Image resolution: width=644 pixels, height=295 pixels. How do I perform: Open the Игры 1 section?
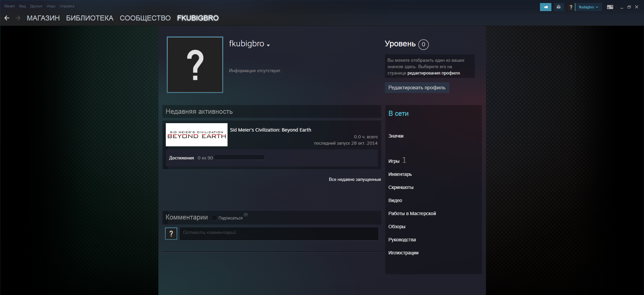397,161
